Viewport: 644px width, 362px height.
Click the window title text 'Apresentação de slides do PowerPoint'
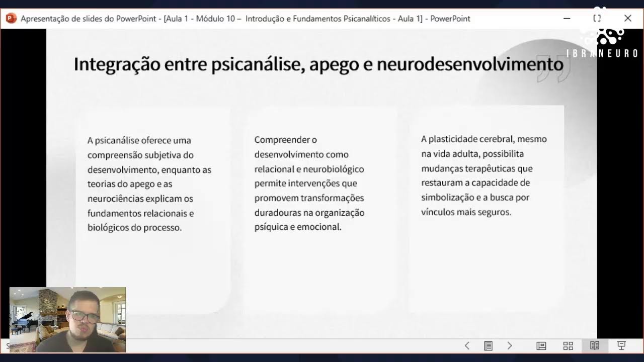[x=89, y=19]
